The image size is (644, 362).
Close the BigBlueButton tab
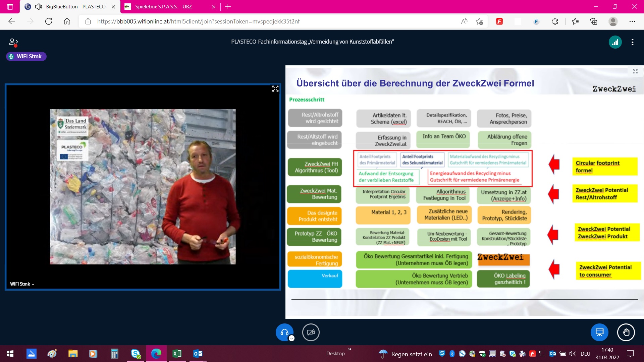click(x=113, y=7)
